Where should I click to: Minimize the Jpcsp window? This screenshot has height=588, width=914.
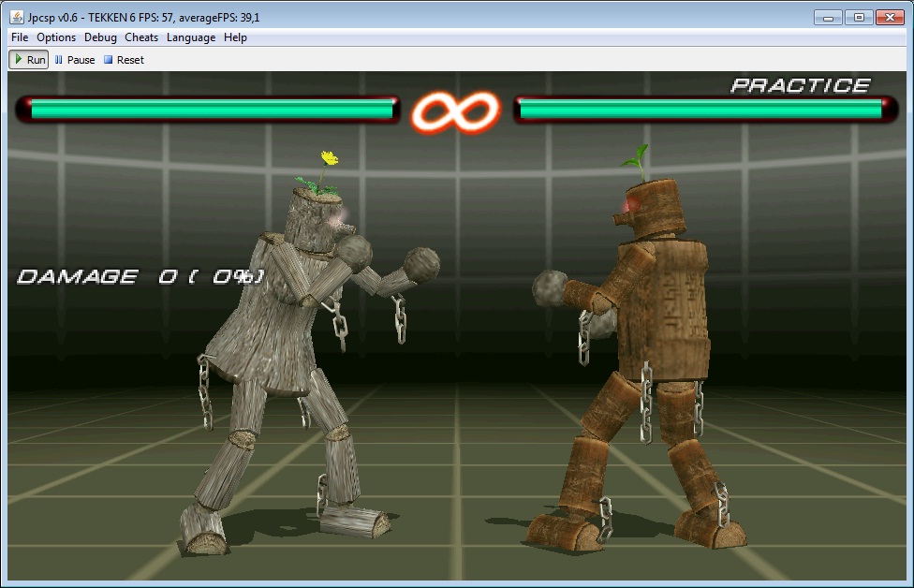pos(828,17)
